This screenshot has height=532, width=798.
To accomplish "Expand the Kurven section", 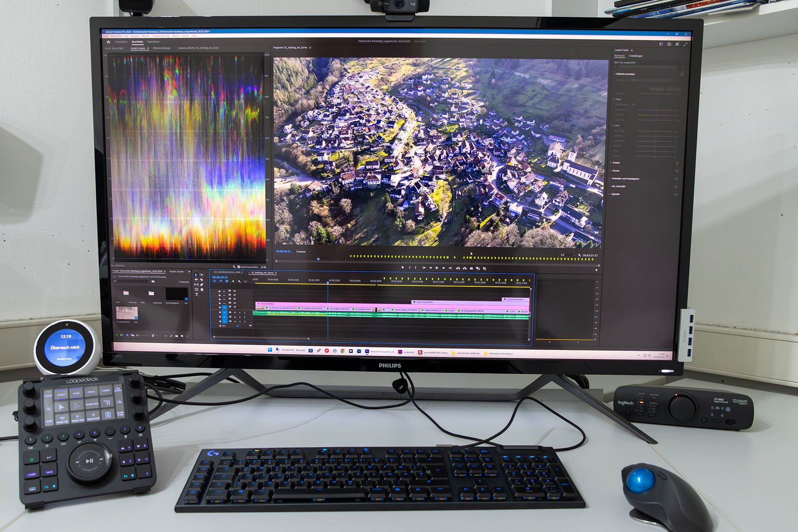I will pos(615,170).
